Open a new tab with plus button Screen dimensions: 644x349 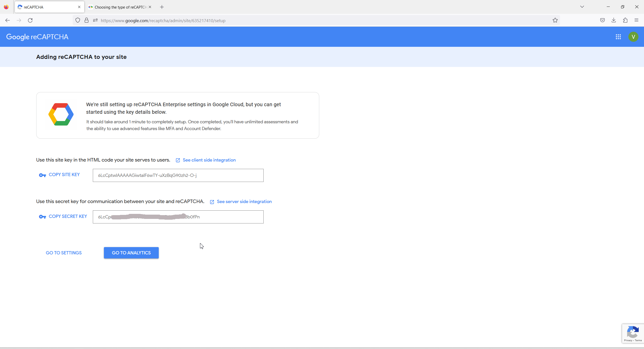[162, 7]
